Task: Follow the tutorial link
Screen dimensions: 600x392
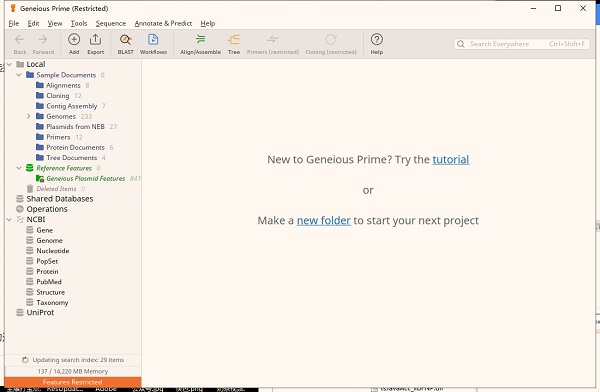Action: click(451, 159)
